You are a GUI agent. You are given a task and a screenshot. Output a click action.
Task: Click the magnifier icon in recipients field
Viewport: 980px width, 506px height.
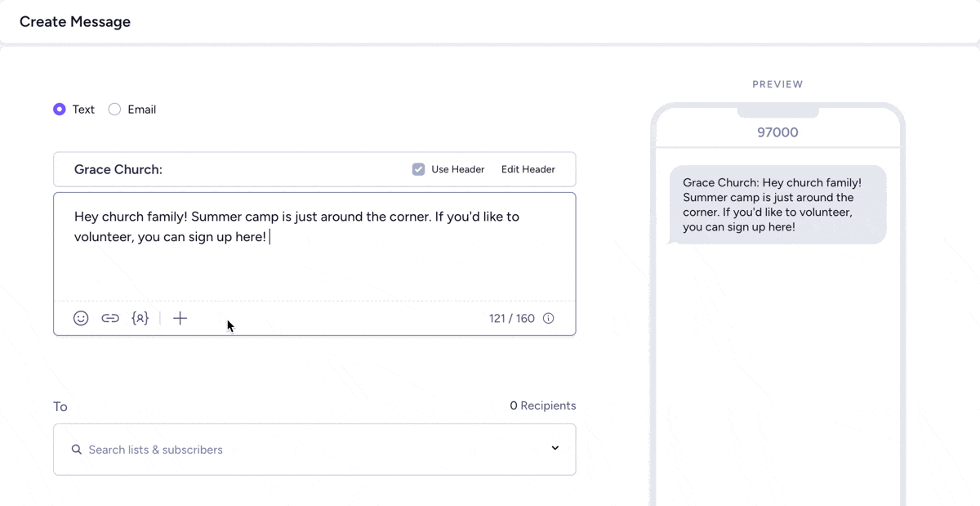77,450
